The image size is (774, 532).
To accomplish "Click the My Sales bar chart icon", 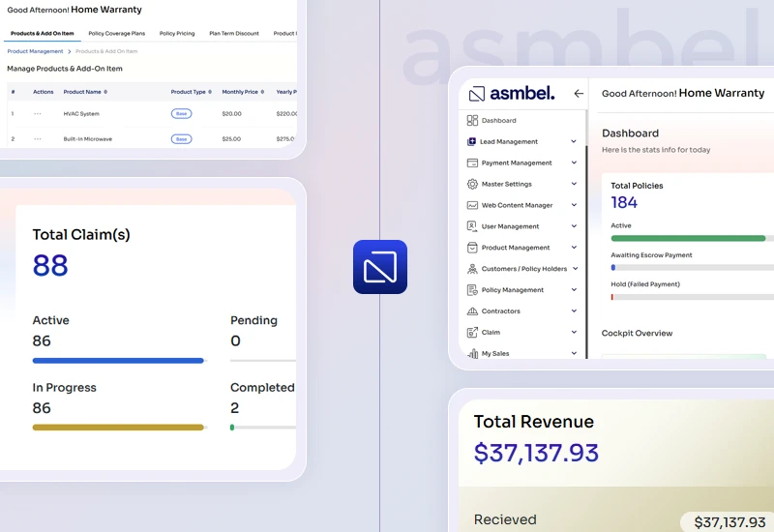I will [472, 353].
